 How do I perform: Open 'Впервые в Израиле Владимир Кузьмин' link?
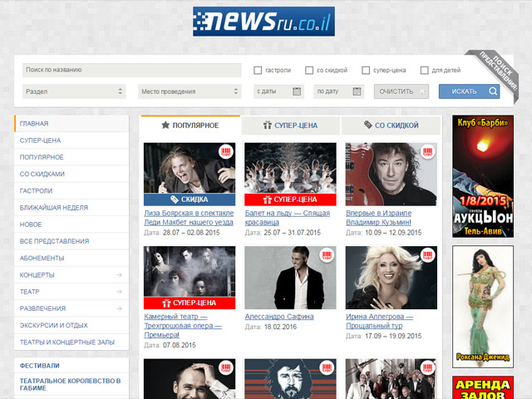pos(379,218)
